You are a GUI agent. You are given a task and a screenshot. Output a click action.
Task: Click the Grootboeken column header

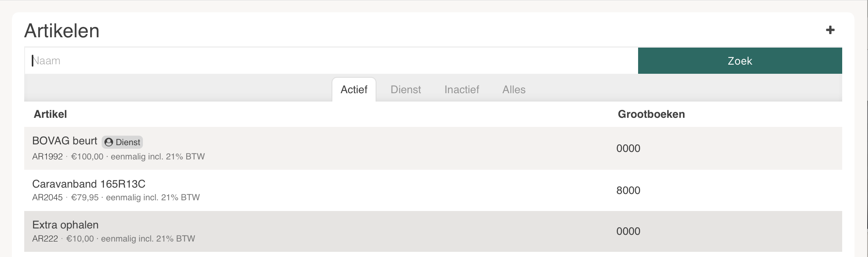[651, 114]
